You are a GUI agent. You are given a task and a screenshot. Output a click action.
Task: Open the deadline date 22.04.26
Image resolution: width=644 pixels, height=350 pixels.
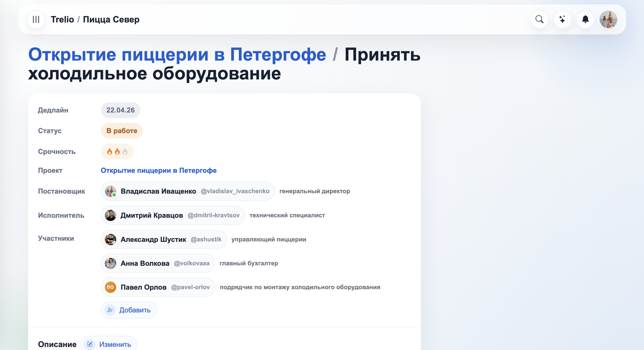coord(120,110)
